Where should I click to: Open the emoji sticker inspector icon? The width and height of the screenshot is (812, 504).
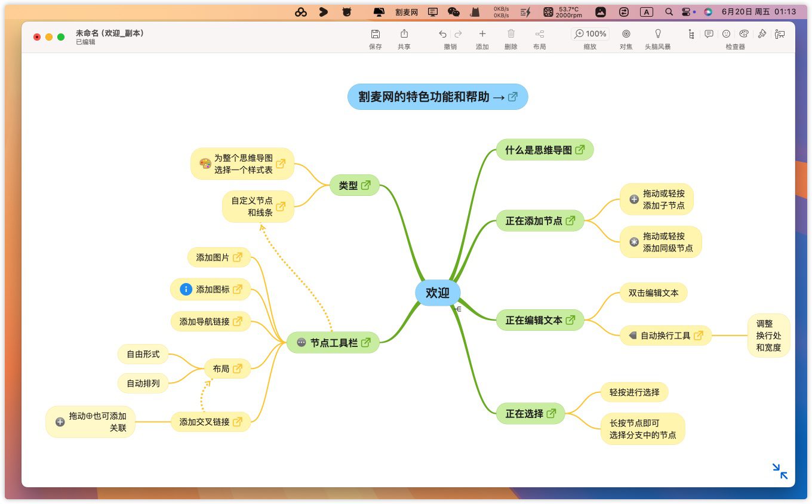coord(727,34)
